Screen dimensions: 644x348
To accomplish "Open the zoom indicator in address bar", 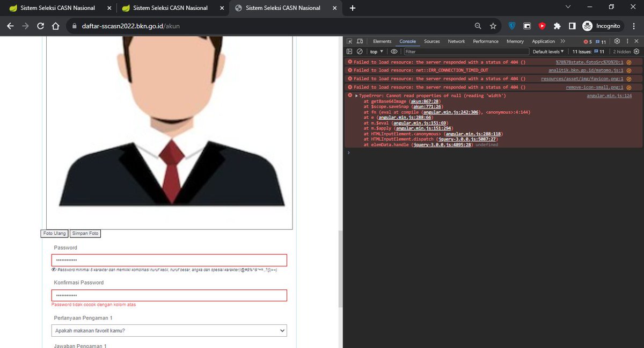I will coord(478,26).
